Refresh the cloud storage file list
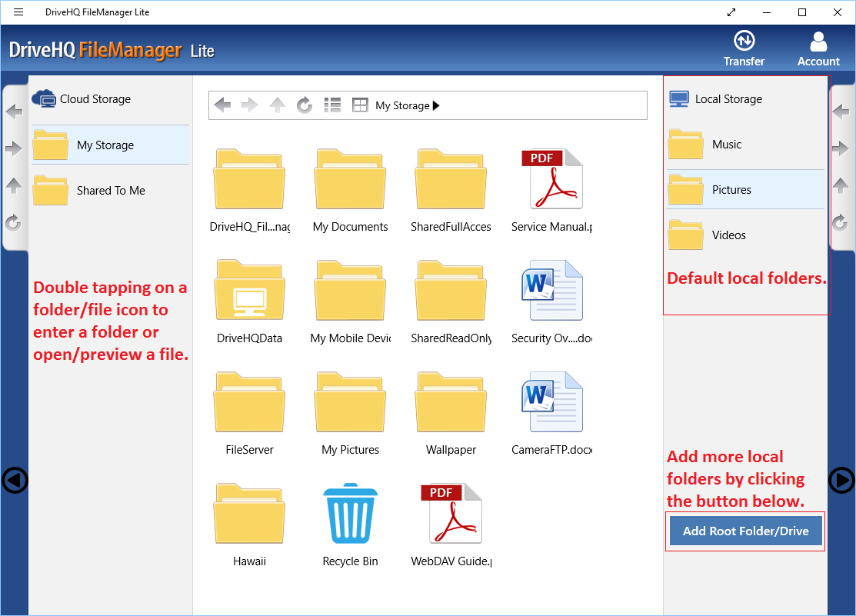856x616 pixels. click(x=305, y=105)
